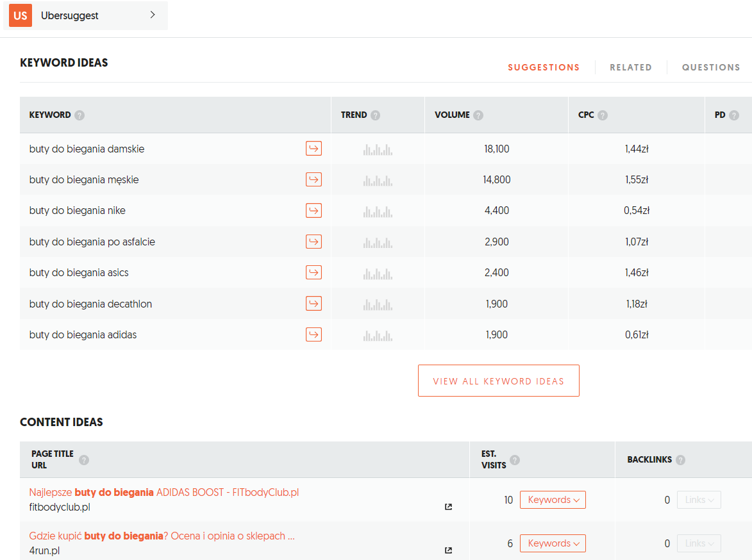
Task: Open arrow icon for buty do biegania damskie
Action: pos(313,149)
